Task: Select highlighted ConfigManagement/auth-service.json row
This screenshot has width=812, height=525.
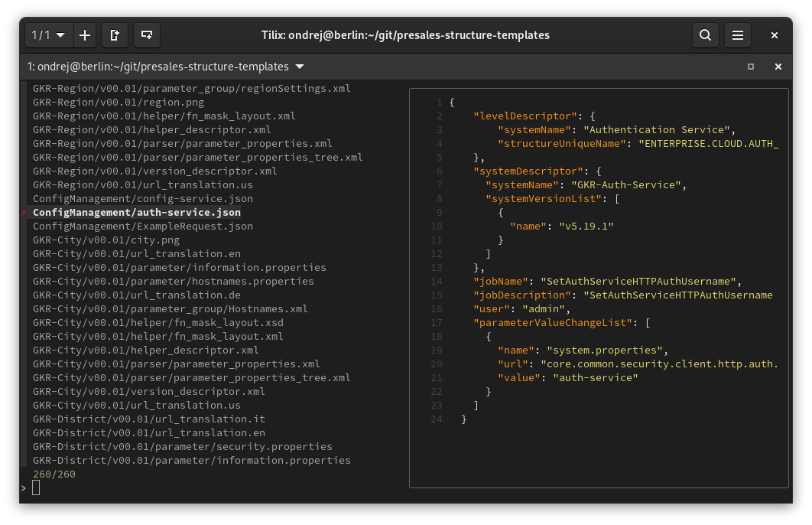Action: pyautogui.click(x=137, y=213)
